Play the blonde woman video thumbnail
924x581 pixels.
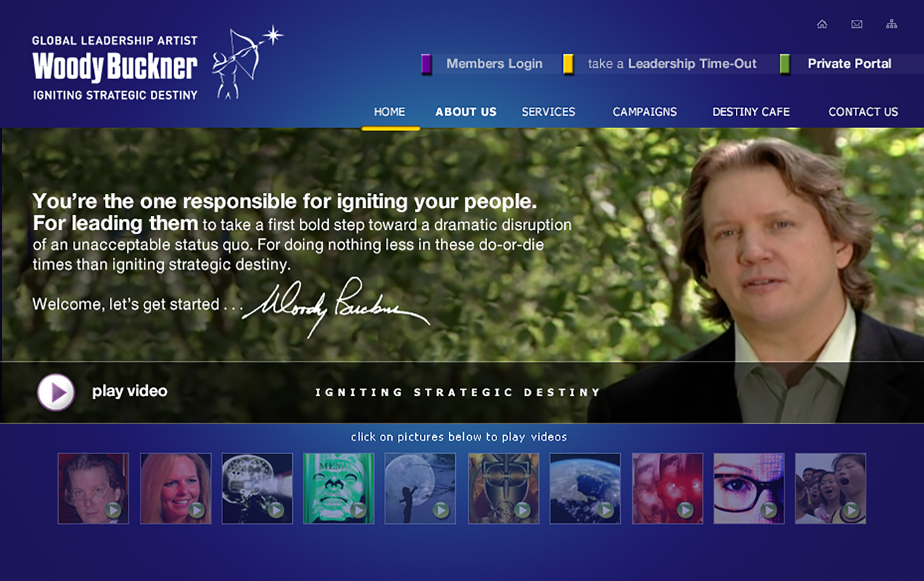[x=176, y=489]
